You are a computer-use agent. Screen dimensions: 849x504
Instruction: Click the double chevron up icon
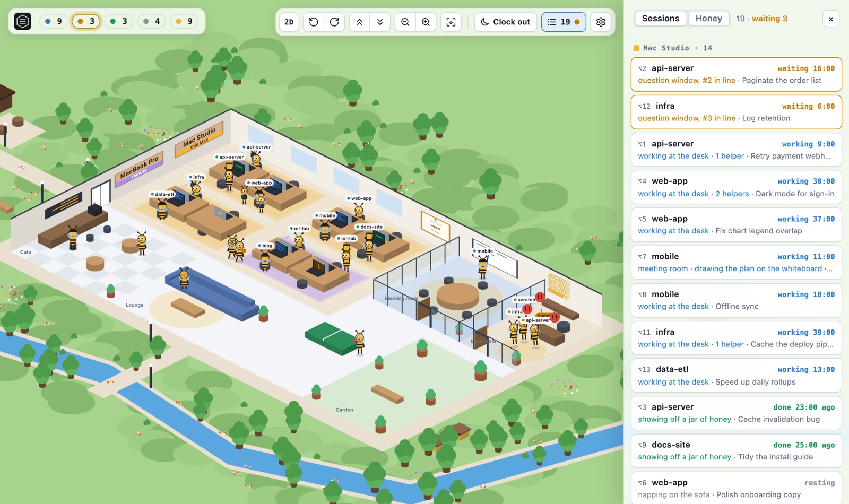(x=359, y=22)
